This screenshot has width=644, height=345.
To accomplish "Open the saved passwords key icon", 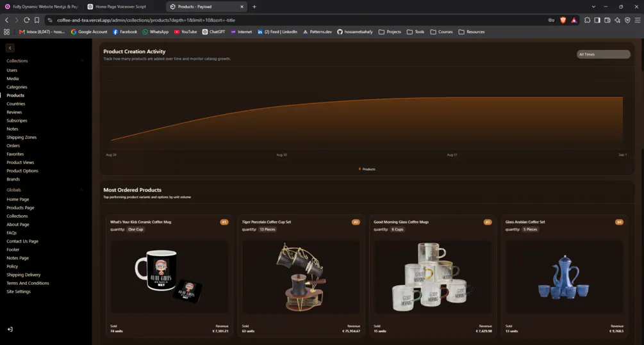I will (x=551, y=20).
